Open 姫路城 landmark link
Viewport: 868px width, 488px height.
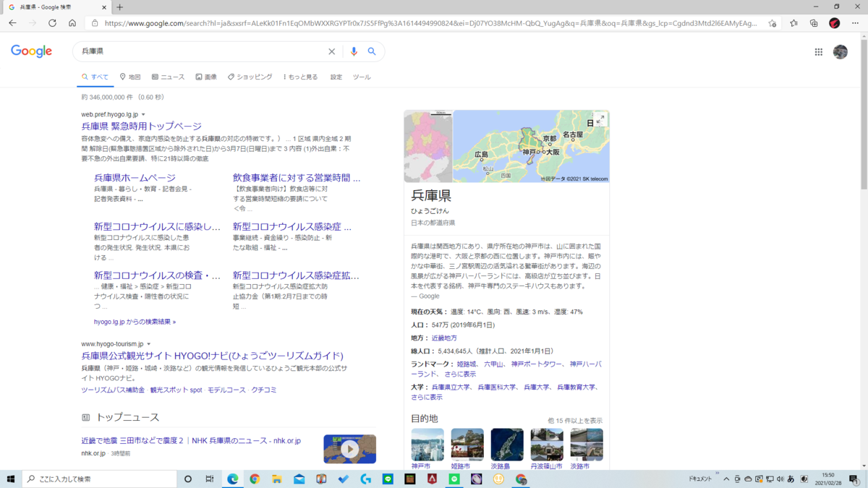click(467, 364)
